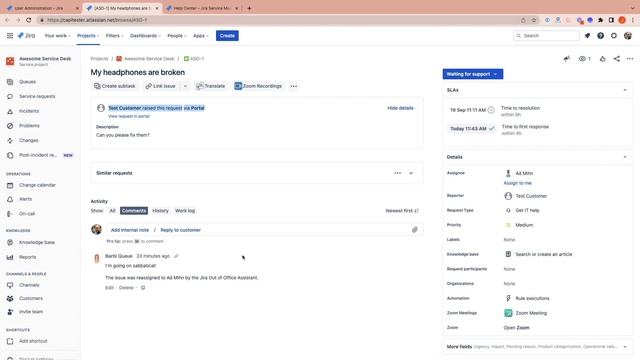The image size is (640, 360).
Task: Open Channels in sidebar
Action: (29, 285)
